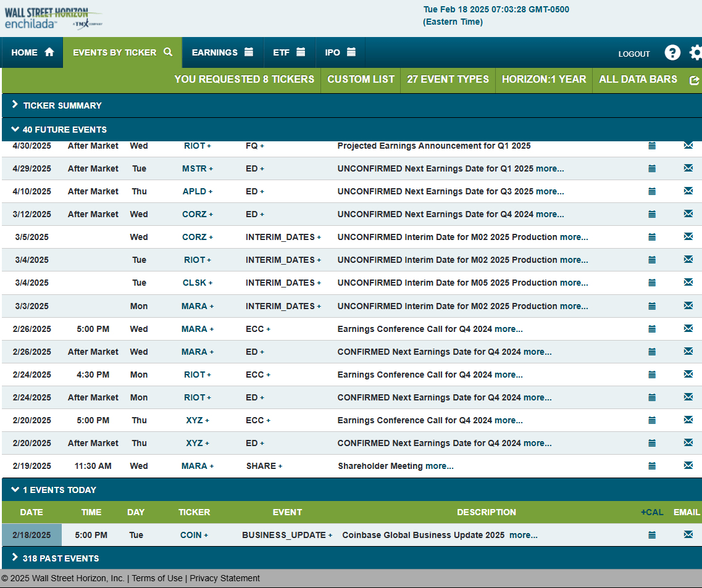Open the Privacy Statement link
This screenshot has height=588, width=702.
[225, 578]
